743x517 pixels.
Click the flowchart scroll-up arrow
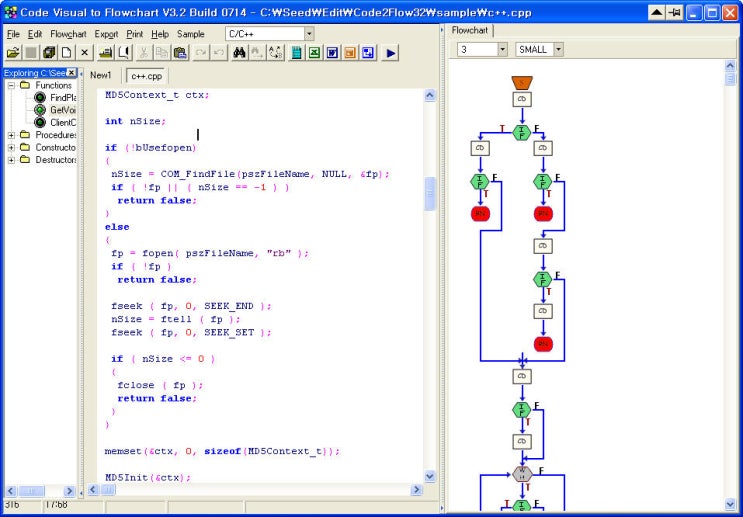click(x=730, y=66)
